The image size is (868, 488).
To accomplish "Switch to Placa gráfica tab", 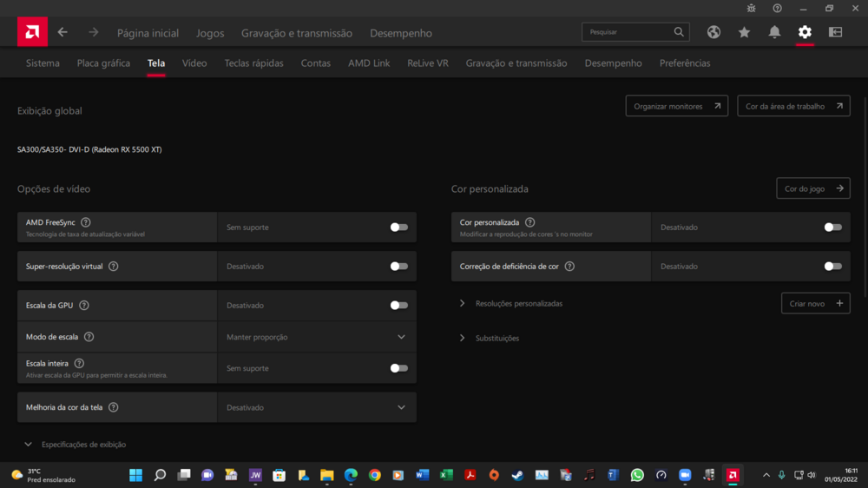I will pos(103,63).
